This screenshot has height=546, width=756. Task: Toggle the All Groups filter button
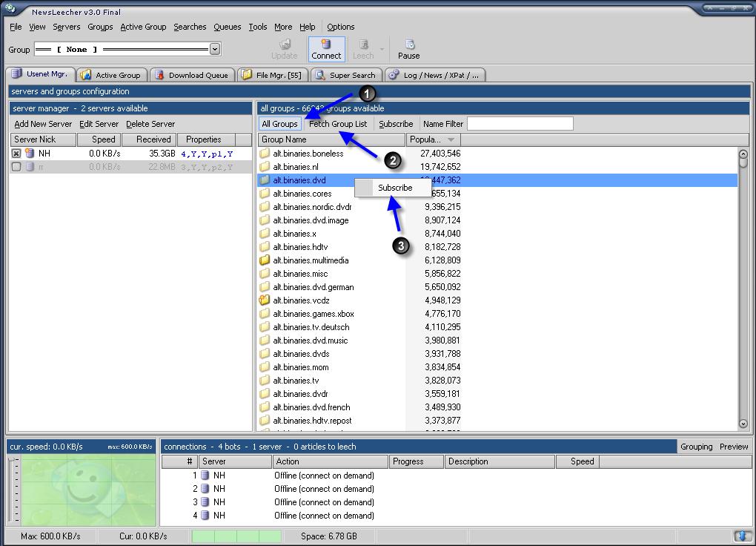(279, 124)
